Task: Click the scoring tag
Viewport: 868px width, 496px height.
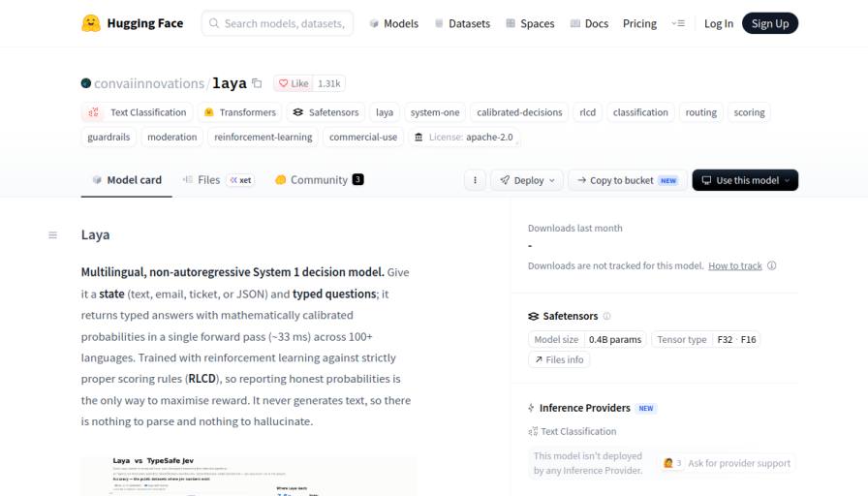Action: pyautogui.click(x=749, y=112)
